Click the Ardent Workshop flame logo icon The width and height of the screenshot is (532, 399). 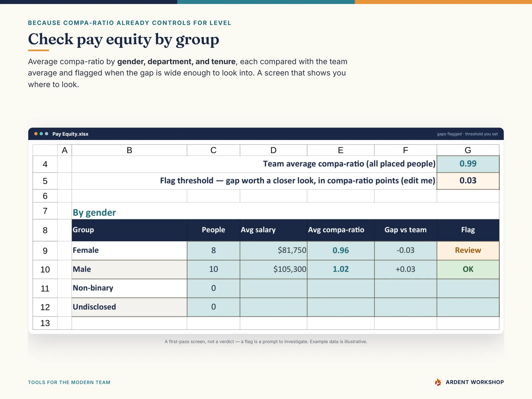[x=438, y=382]
